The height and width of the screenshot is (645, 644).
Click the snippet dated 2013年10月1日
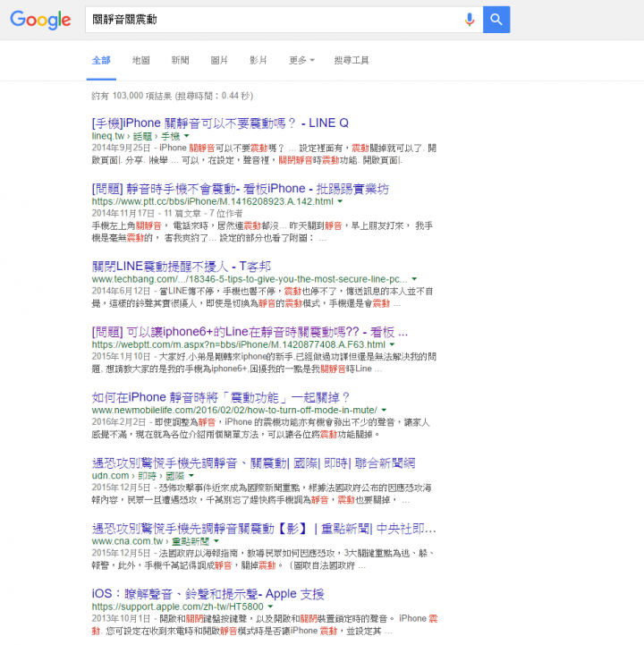coord(265,624)
